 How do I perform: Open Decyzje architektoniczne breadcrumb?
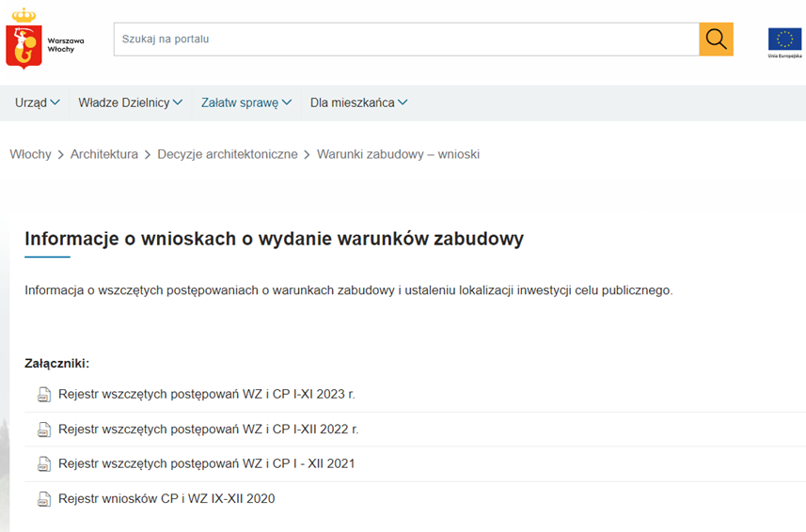click(x=228, y=154)
